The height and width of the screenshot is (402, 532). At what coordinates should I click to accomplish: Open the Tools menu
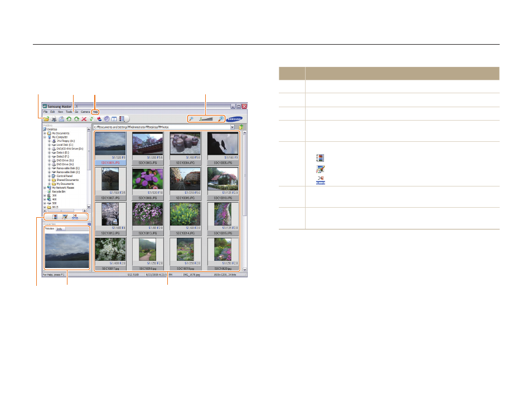(x=69, y=112)
